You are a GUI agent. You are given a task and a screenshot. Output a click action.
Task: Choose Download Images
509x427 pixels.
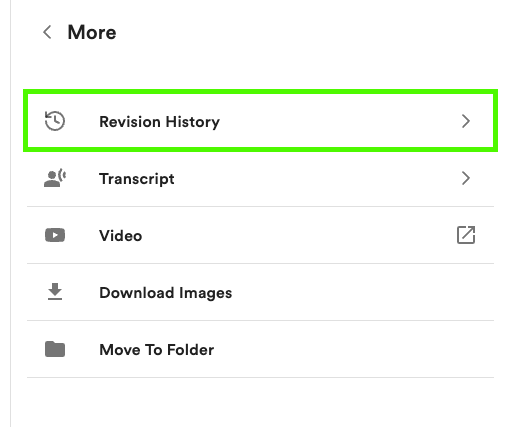[166, 293]
